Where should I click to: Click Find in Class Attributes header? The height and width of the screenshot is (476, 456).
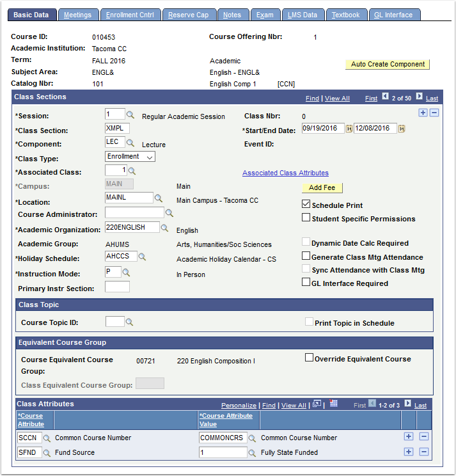point(269,405)
